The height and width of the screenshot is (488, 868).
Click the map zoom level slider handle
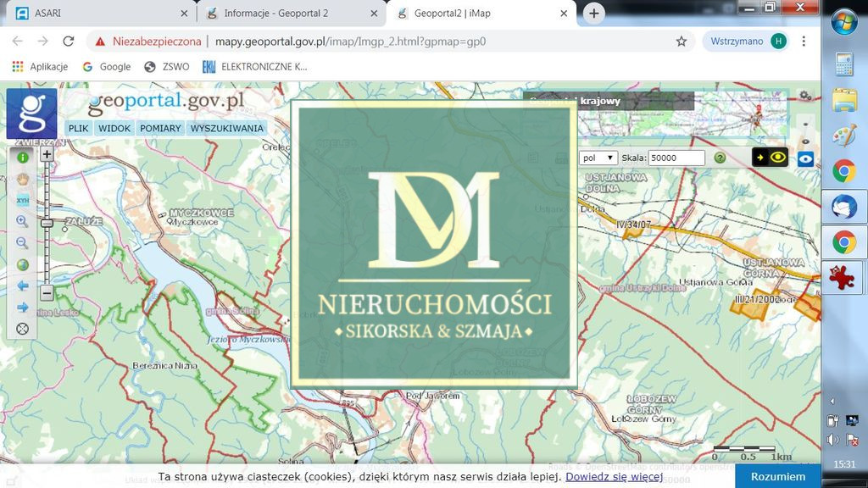click(47, 223)
